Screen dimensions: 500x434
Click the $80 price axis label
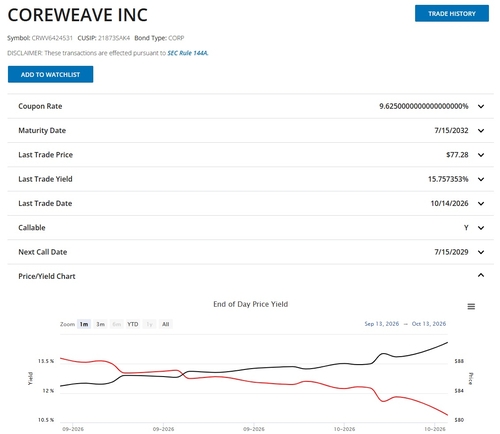coord(459,420)
